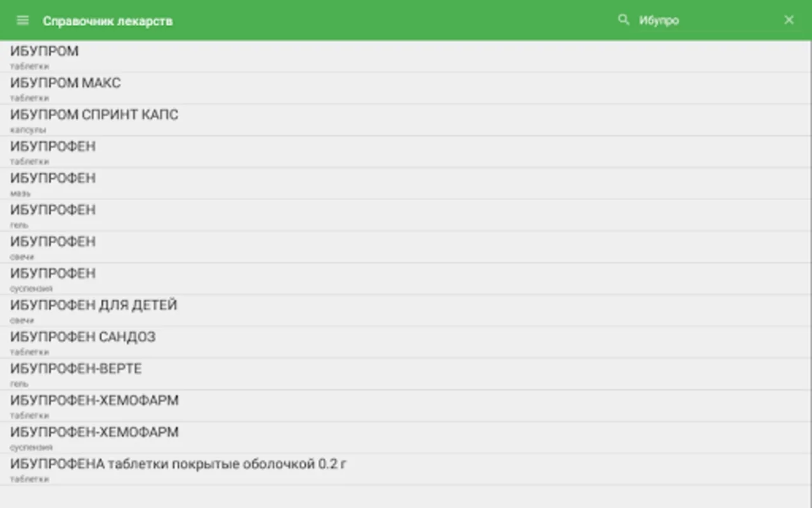
Task: Select ИБУПРОФЕН таблетки row
Action: 406,152
